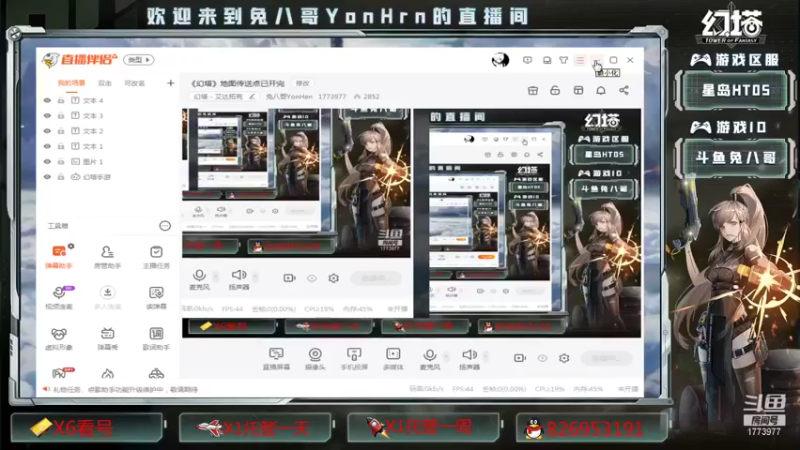
Task: Expand the microphone volume arrow
Action: pos(446,356)
